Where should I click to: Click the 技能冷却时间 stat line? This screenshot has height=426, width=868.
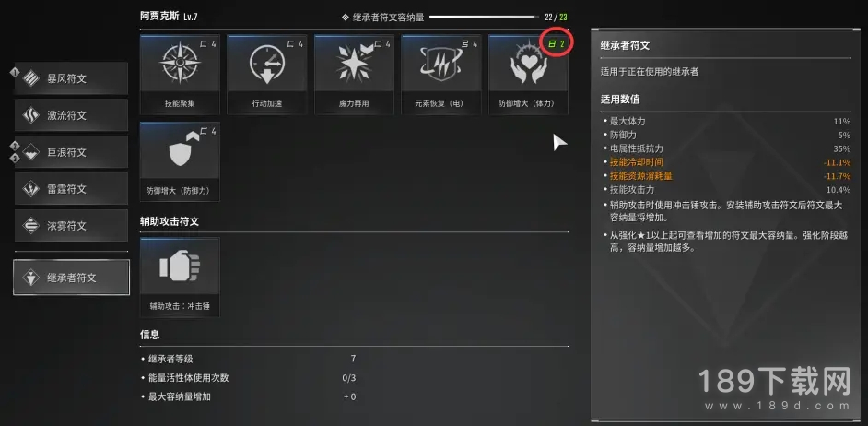click(727, 162)
